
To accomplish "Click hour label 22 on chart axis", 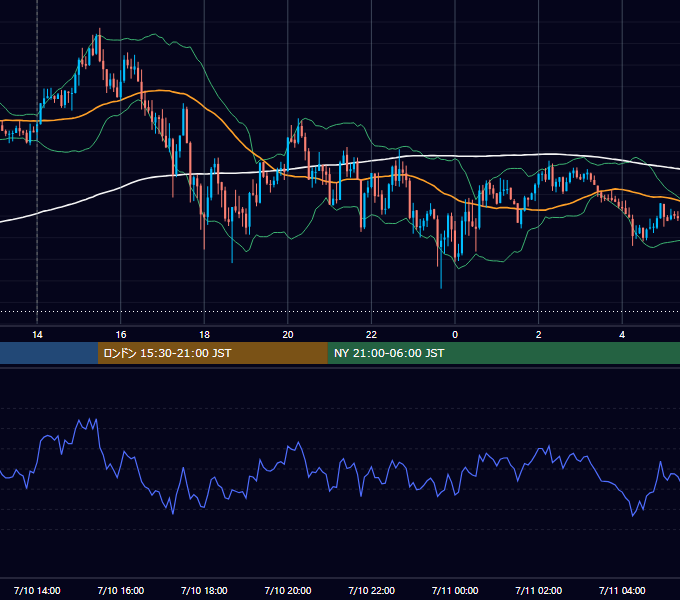I will [x=371, y=335].
